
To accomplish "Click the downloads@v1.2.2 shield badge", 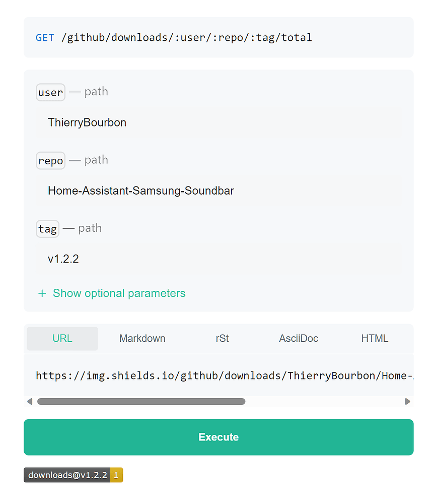I will [x=66, y=475].
